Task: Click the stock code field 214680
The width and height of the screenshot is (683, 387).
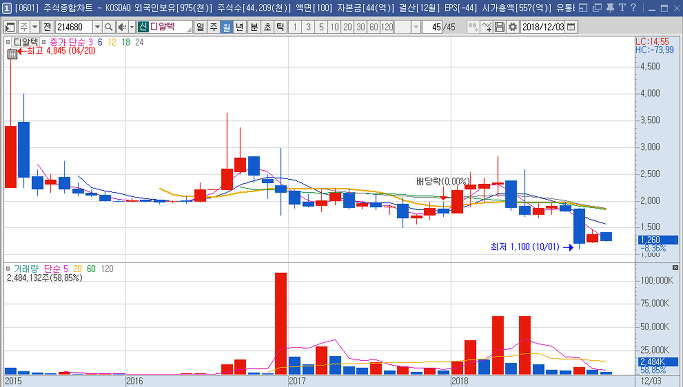Action: coord(74,27)
